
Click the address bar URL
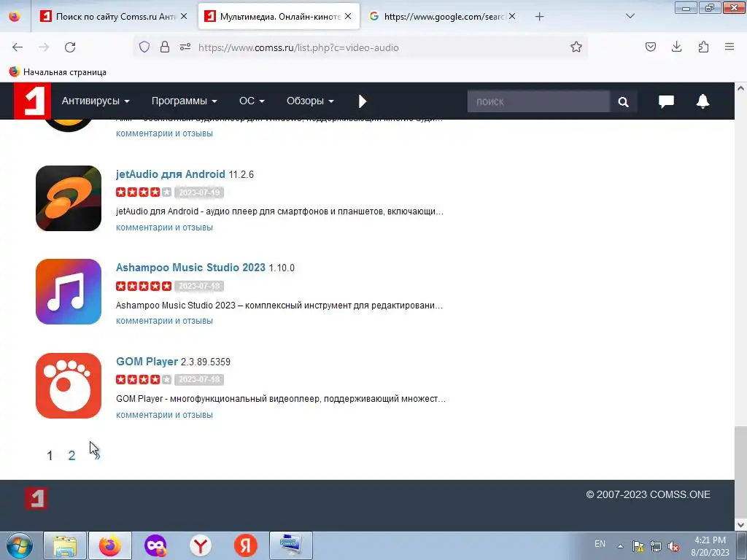point(298,47)
